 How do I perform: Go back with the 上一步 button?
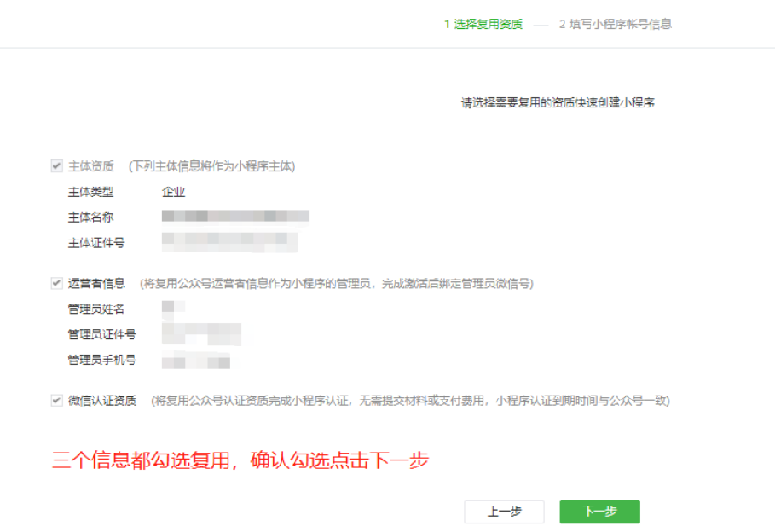pos(504,512)
